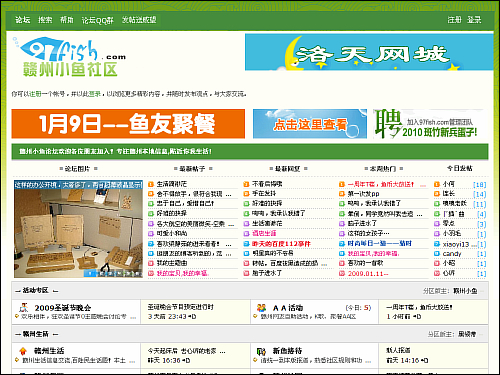Click the 新鱼接待 forum icon
The image size is (500, 375).
pos(261,351)
